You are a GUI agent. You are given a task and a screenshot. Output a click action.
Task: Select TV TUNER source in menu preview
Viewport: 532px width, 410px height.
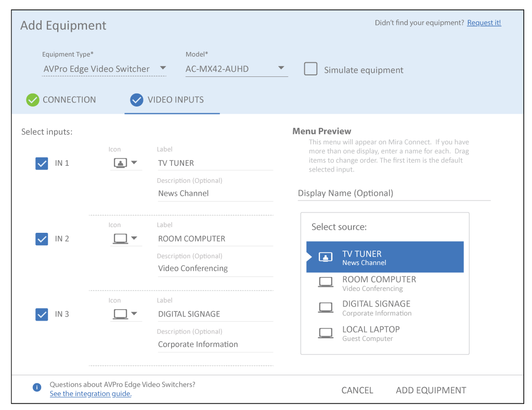(385, 257)
